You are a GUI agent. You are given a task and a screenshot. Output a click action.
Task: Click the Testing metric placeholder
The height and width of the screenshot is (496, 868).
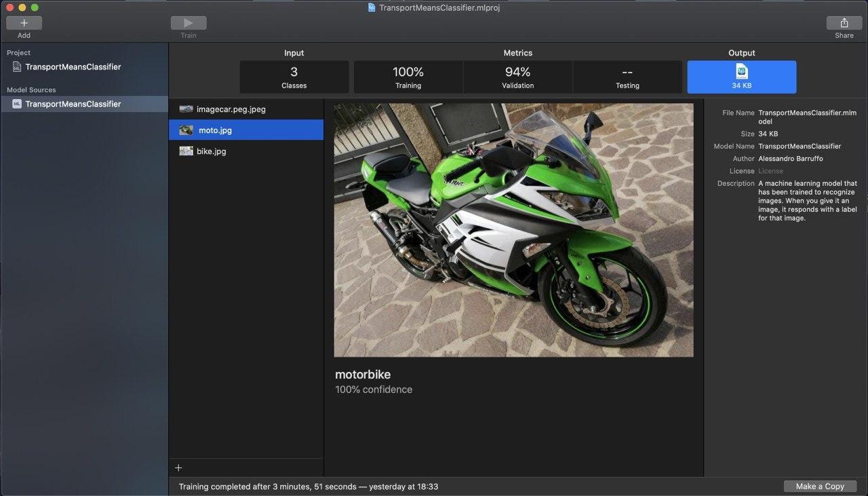point(627,77)
